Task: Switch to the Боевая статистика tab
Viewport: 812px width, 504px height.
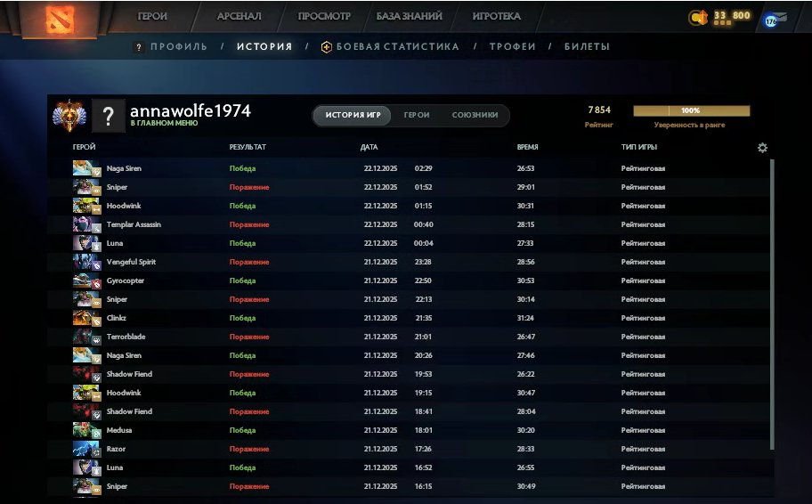Action: tap(390, 46)
